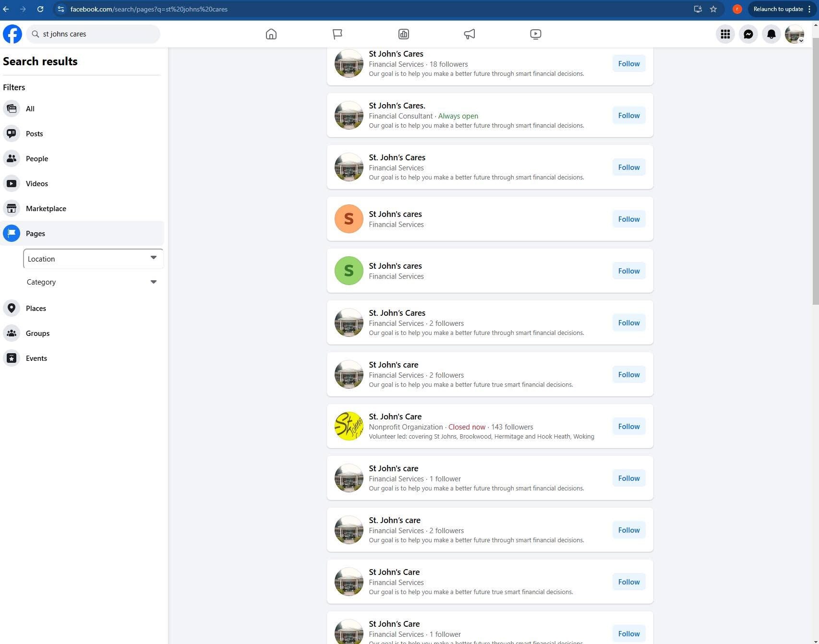The width and height of the screenshot is (819, 644).
Task: Open the Menu grid icon
Action: (x=725, y=34)
